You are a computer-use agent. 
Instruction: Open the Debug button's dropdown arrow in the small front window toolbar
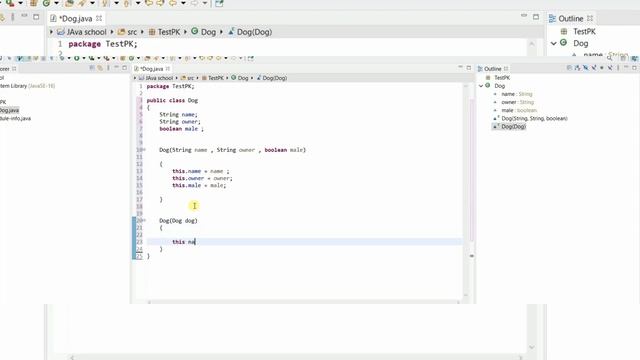(x=69, y=58)
